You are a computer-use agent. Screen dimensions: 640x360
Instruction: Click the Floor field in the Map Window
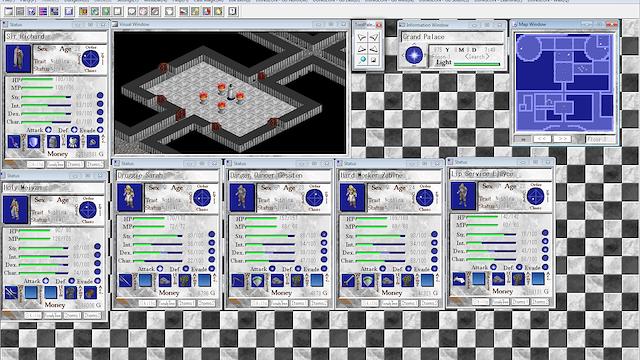coord(600,139)
